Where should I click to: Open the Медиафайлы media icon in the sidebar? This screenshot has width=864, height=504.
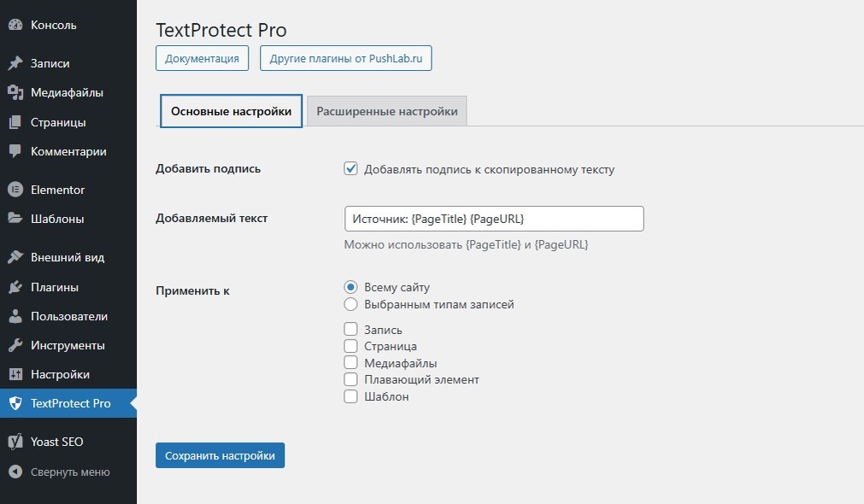tap(15, 93)
